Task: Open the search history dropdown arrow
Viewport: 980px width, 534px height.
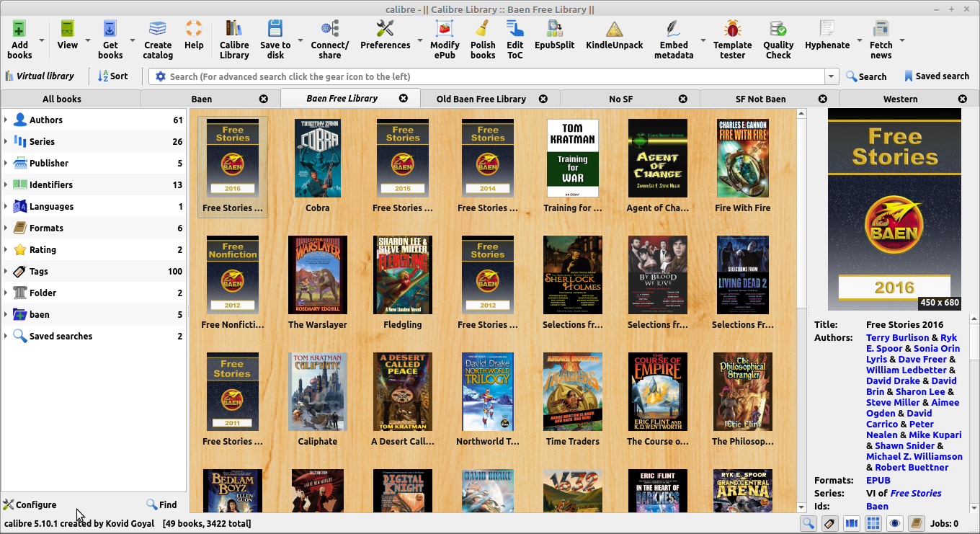Action: pyautogui.click(x=832, y=76)
